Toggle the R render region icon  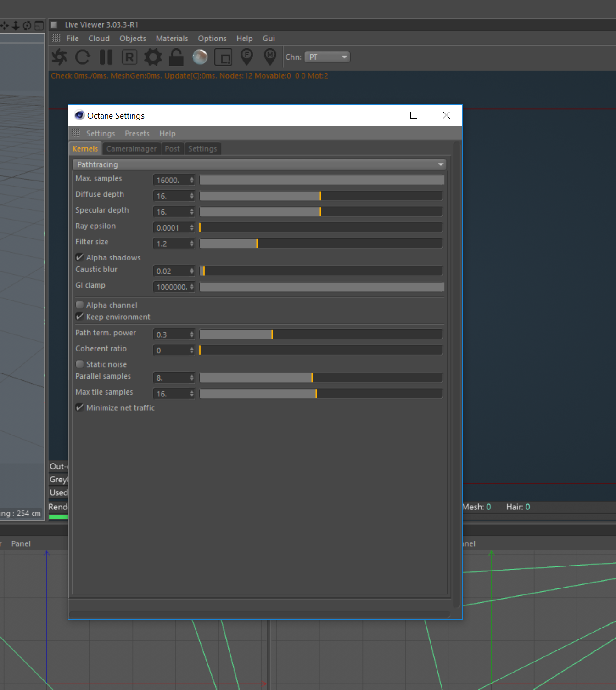pyautogui.click(x=129, y=57)
